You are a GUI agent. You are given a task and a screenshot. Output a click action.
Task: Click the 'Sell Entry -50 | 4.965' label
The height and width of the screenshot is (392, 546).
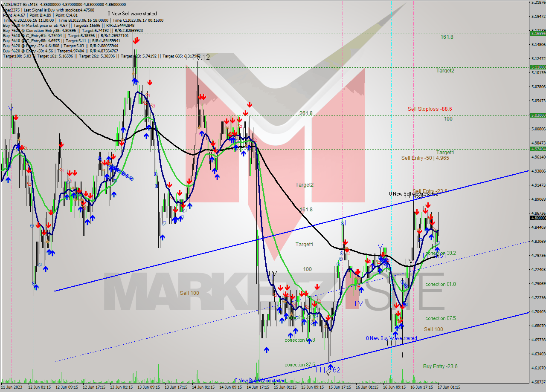[425, 158]
